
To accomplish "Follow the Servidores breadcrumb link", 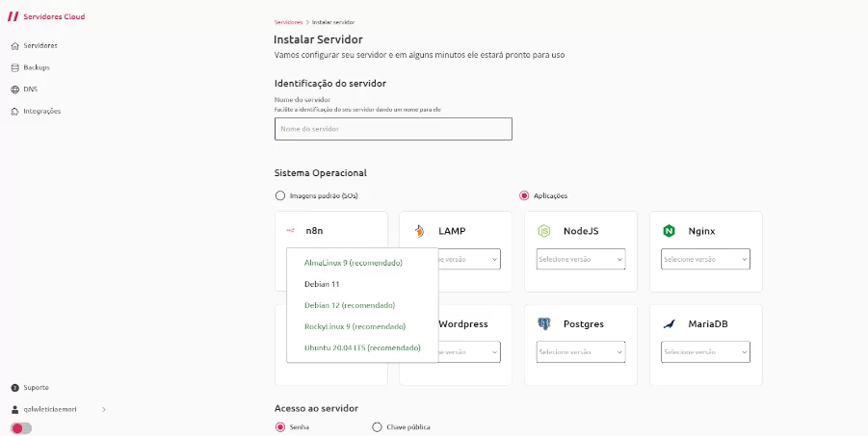I will tap(288, 22).
